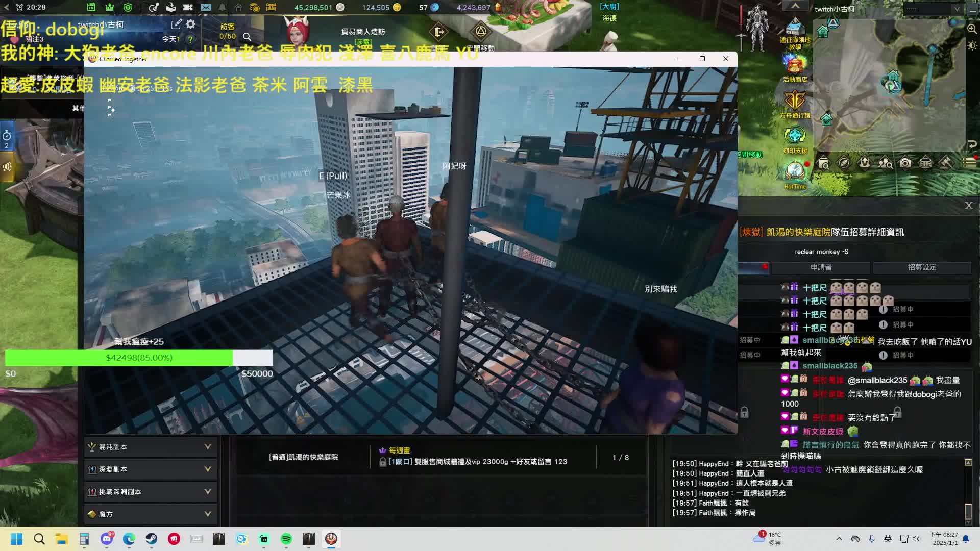Image resolution: width=980 pixels, height=551 pixels.
Task: Close the recruitment details panel X
Action: [969, 205]
